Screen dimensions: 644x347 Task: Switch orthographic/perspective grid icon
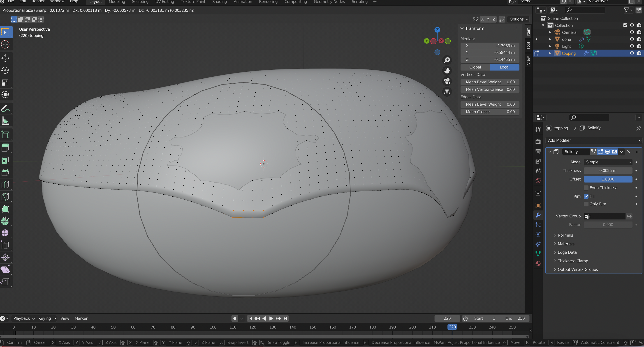click(447, 92)
